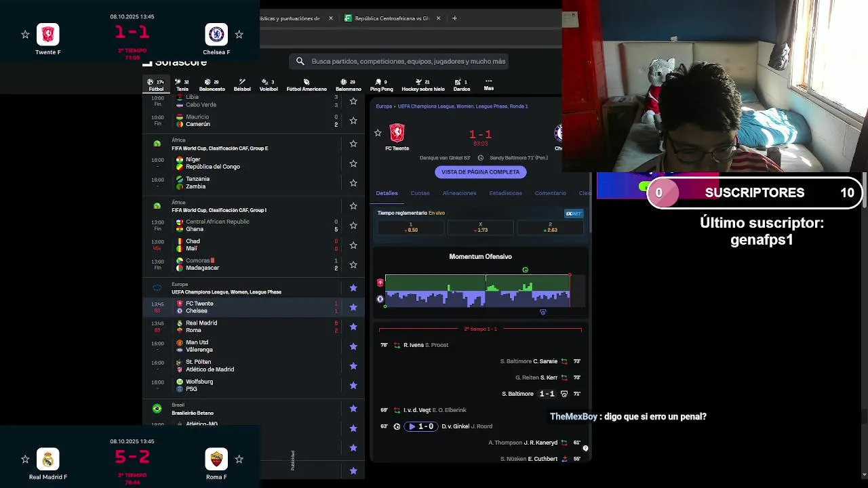Click the goal marker above the momentum chart
The image size is (868, 488).
(525, 270)
